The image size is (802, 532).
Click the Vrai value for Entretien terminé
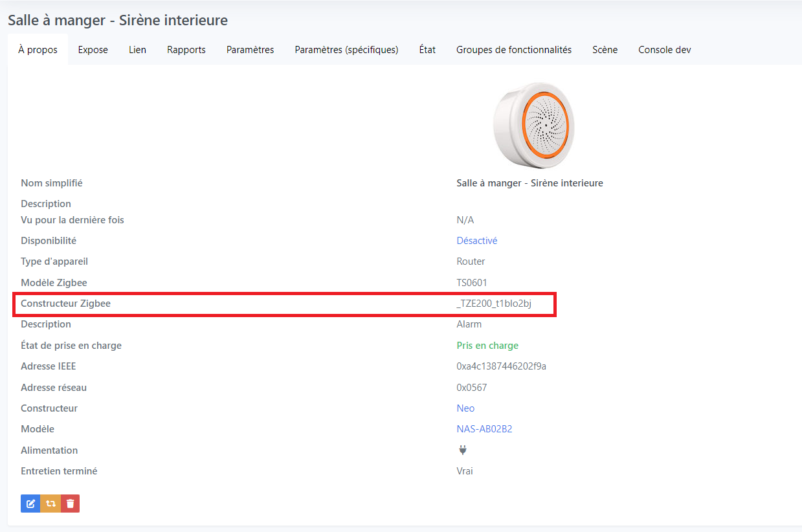click(465, 471)
